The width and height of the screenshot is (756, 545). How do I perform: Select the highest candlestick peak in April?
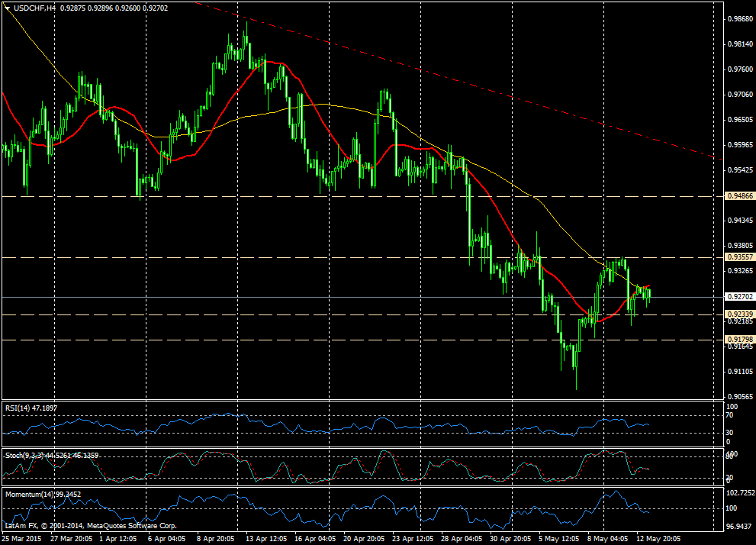(x=246, y=31)
